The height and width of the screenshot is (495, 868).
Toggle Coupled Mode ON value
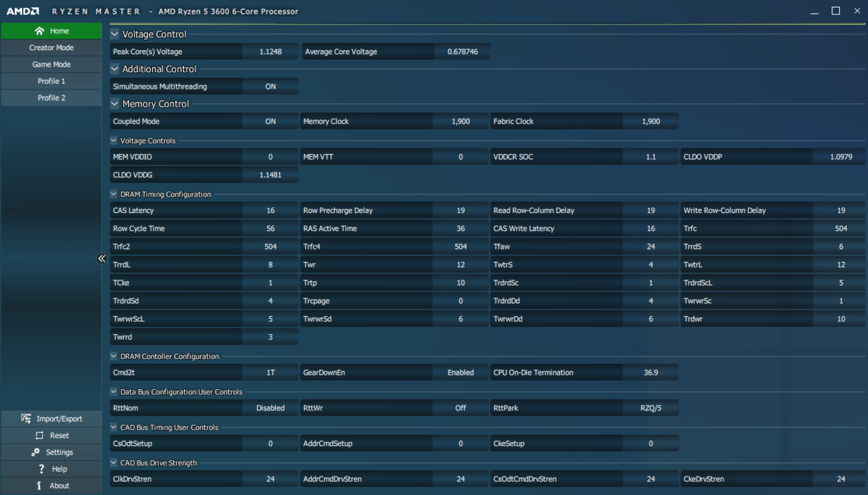(270, 121)
